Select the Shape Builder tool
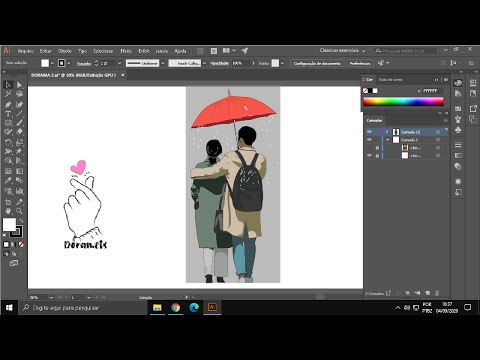Image resolution: width=480 pixels, height=360 pixels. coord(8,161)
